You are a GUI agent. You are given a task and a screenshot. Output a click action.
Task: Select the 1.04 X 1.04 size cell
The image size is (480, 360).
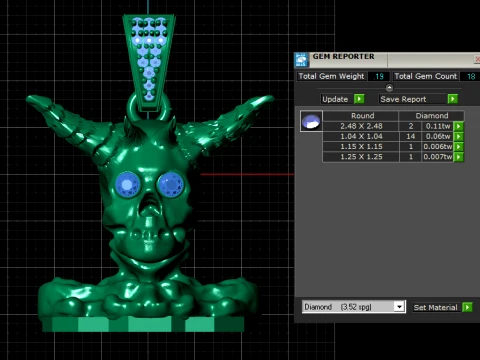361,136
